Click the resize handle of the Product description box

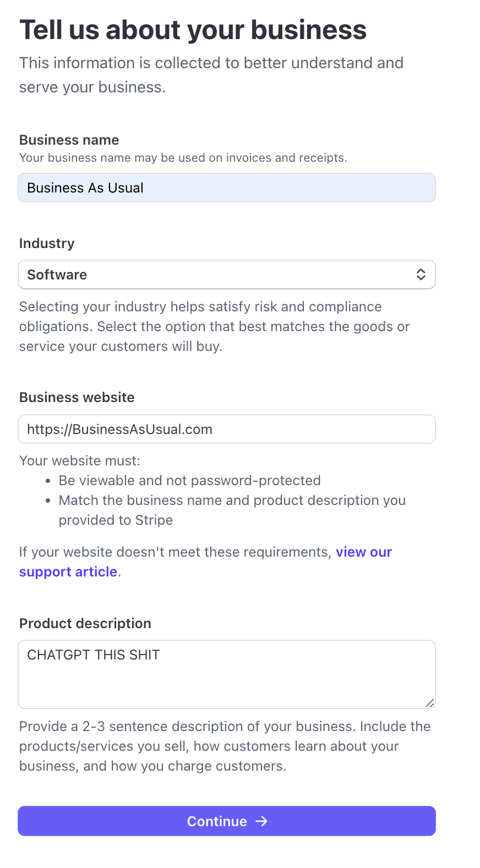[x=429, y=703]
